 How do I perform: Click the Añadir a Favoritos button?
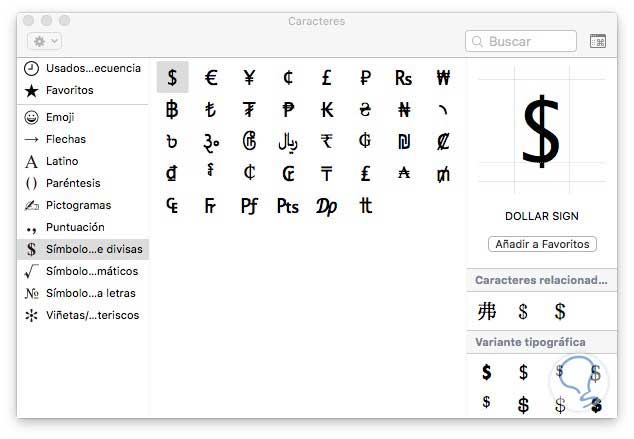pyautogui.click(x=542, y=244)
